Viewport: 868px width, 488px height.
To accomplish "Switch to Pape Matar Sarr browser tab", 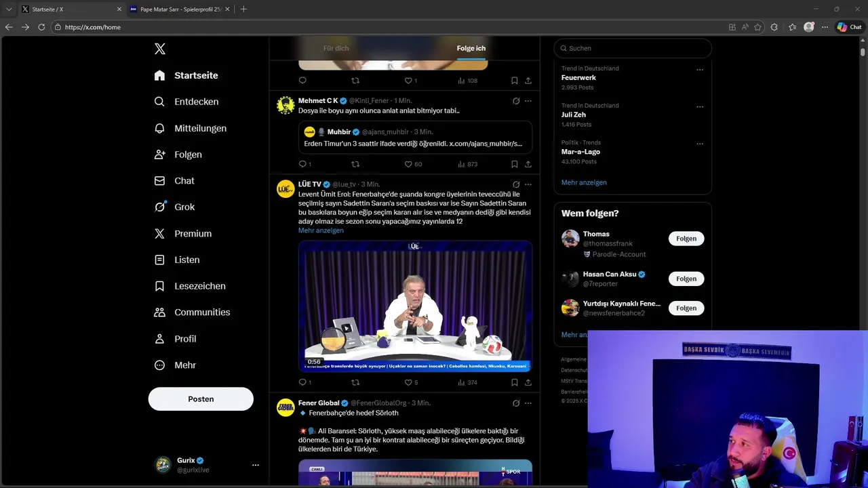I will pyautogui.click(x=180, y=9).
